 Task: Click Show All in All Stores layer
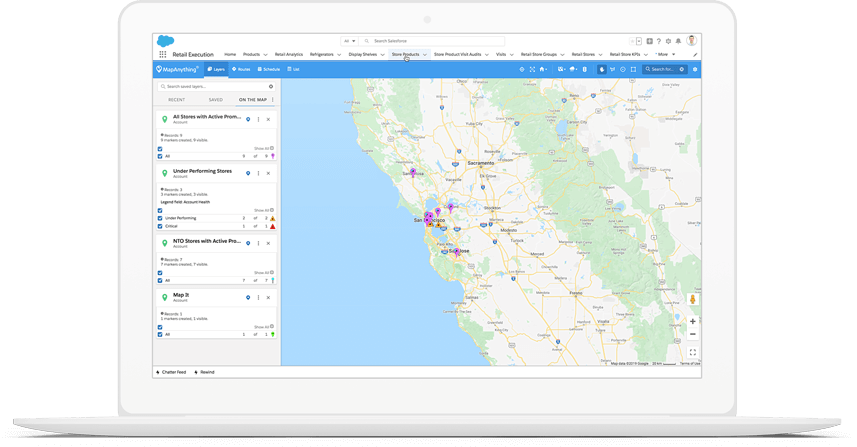point(263,149)
